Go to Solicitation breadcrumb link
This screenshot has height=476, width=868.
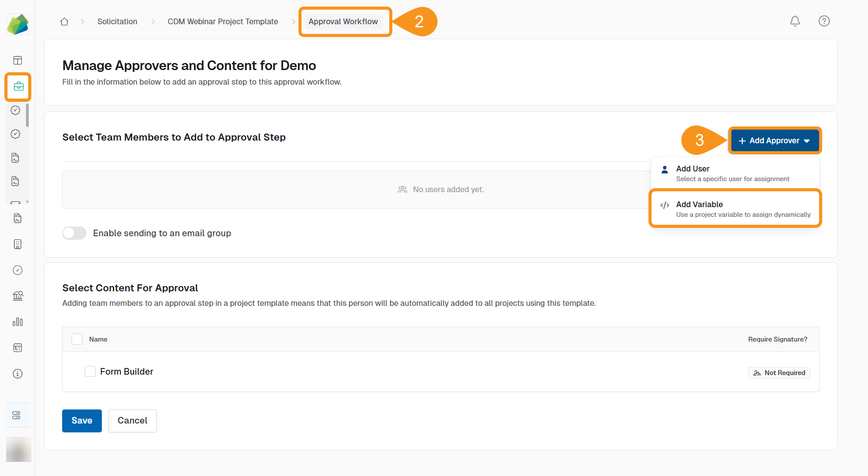tap(117, 22)
